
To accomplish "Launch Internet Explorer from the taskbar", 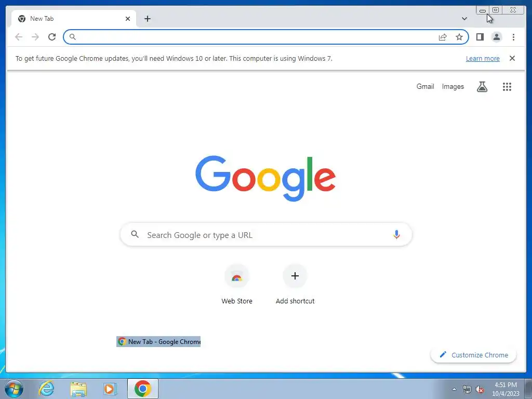I will click(46, 389).
